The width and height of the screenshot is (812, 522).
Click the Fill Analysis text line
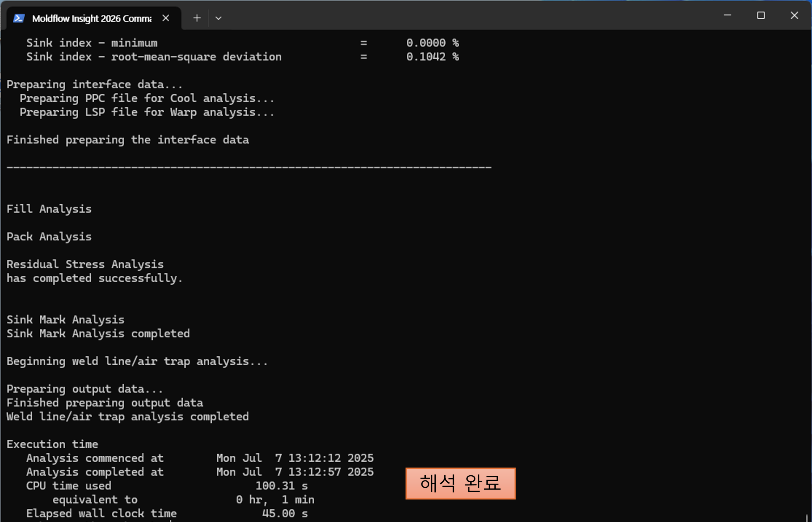49,209
